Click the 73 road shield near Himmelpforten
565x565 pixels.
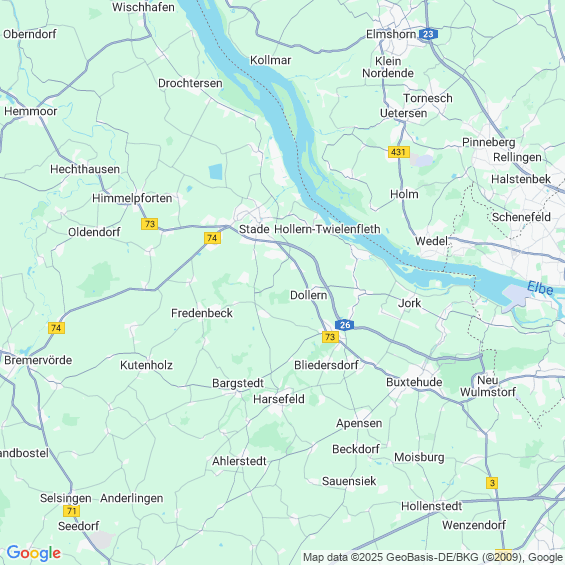coord(150,224)
